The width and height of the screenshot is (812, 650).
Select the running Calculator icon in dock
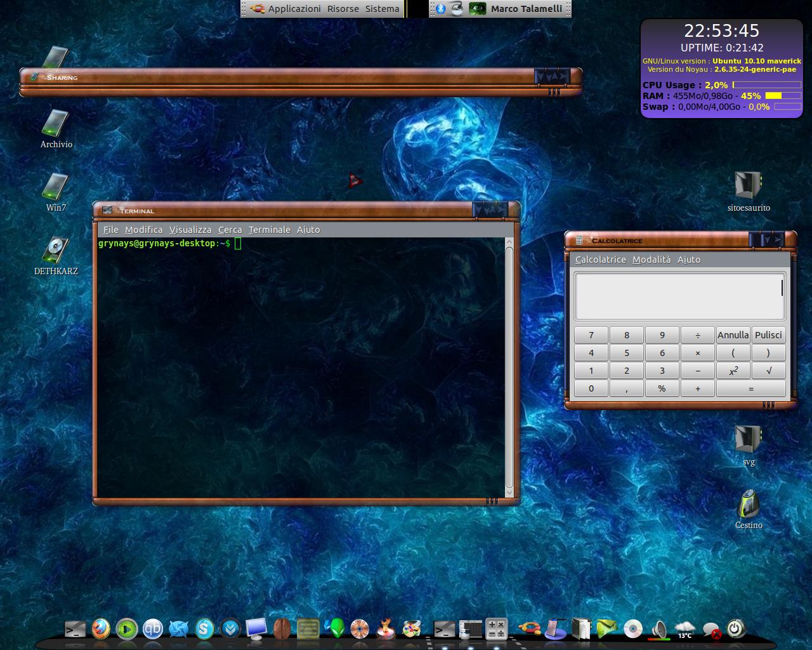(496, 629)
